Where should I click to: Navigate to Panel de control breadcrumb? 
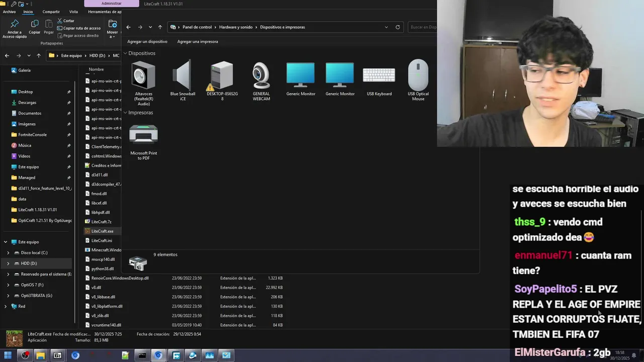pyautogui.click(x=197, y=27)
